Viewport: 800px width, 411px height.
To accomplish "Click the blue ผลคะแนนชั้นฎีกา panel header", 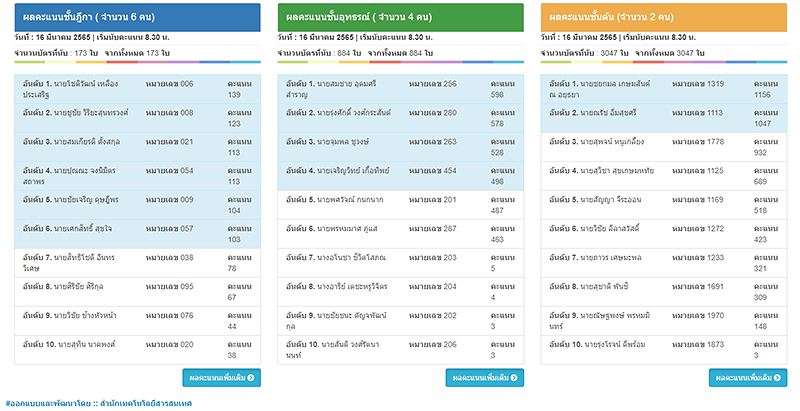I will (x=137, y=17).
